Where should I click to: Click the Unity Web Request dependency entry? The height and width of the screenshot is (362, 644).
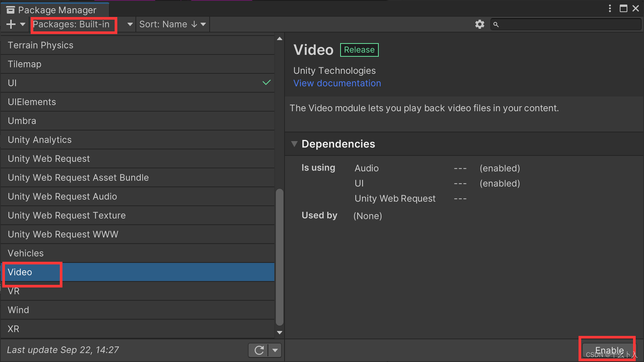395,199
